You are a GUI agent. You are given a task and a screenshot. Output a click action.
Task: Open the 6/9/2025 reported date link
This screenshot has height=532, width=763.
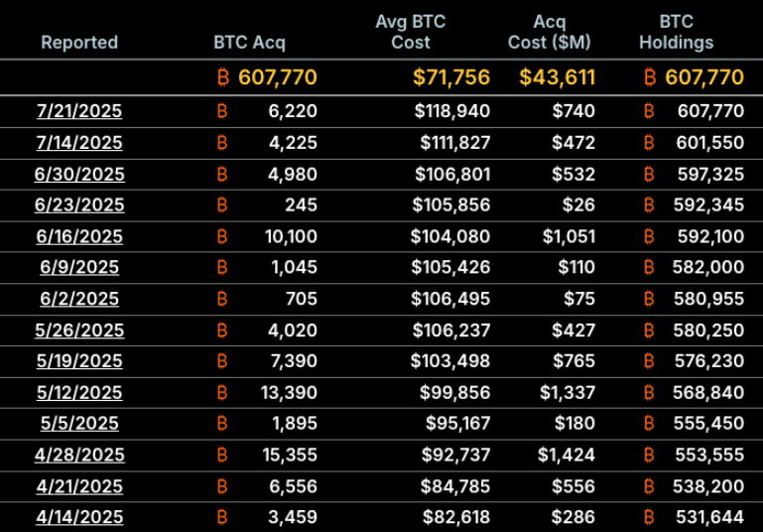point(79,268)
